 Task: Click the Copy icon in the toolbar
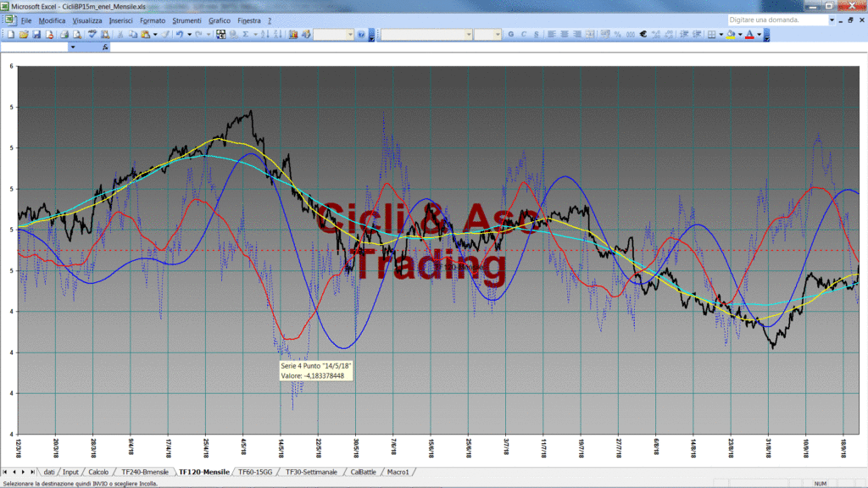pos(133,34)
